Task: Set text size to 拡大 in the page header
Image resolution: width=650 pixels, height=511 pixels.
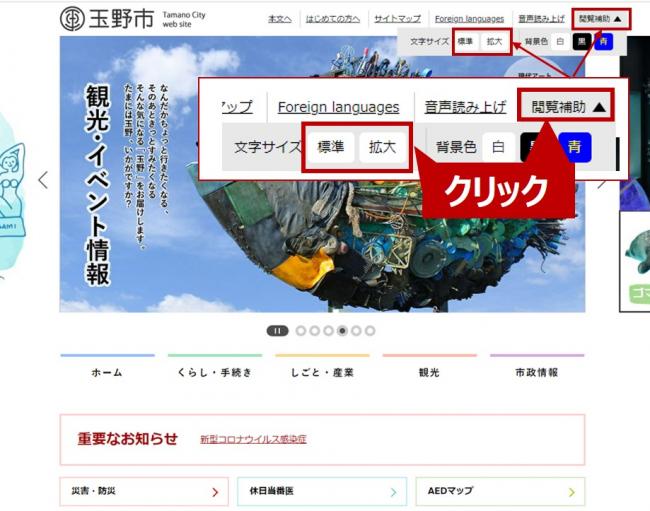Action: click(495, 41)
